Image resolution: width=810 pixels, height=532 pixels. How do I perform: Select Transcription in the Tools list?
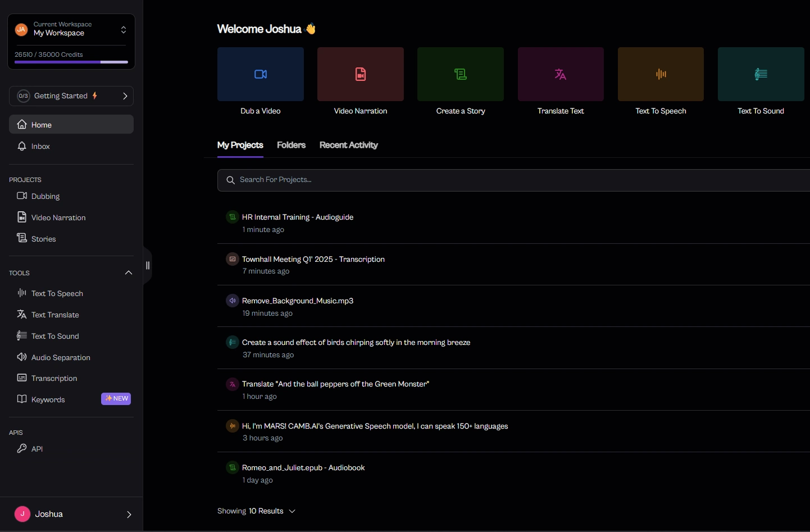[53, 378]
